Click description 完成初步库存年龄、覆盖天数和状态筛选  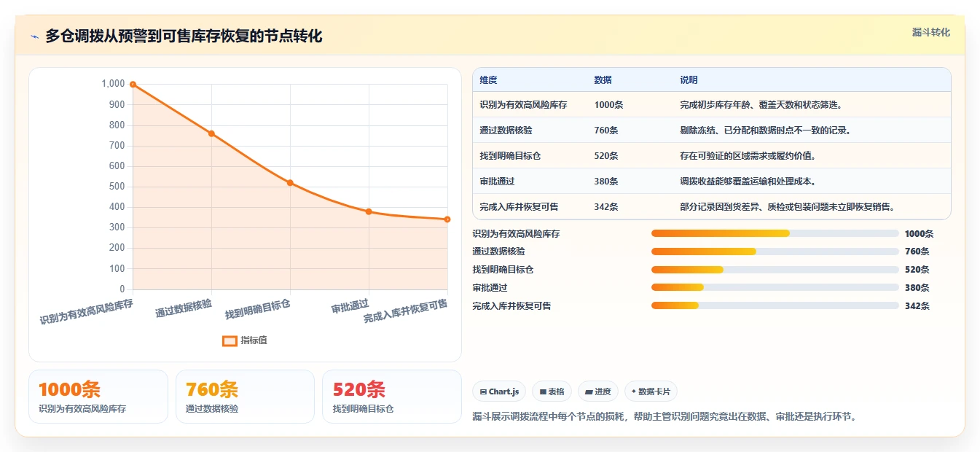(761, 105)
